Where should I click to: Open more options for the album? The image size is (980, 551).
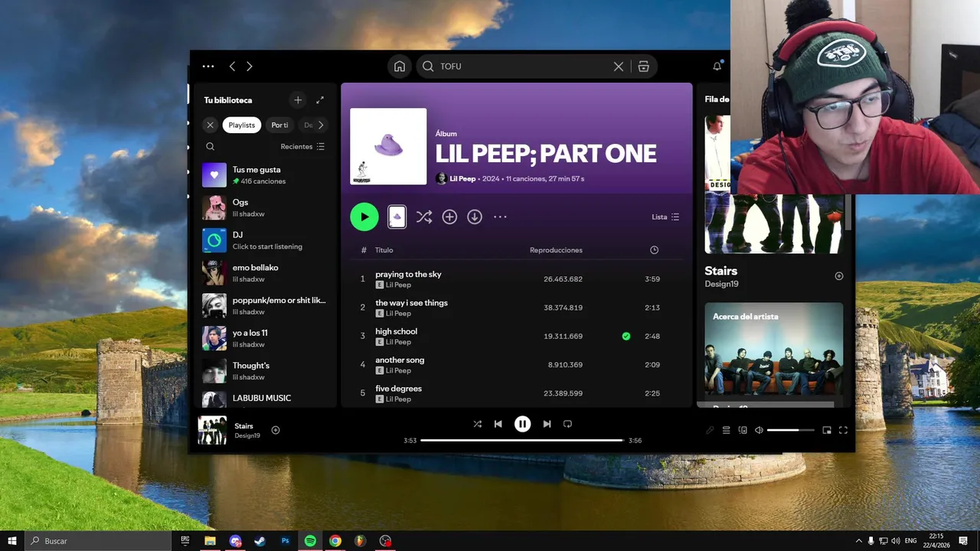[x=500, y=217]
